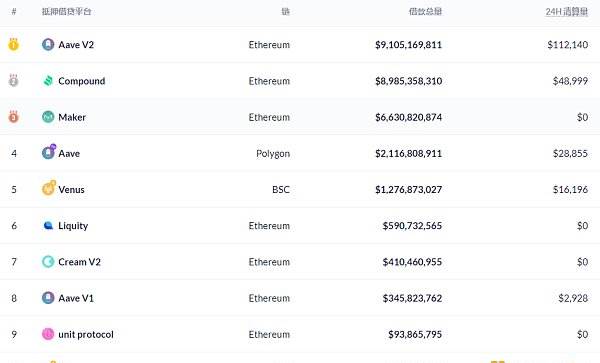Click the teal Maker logo icon
This screenshot has height=363, width=600.
48,117
